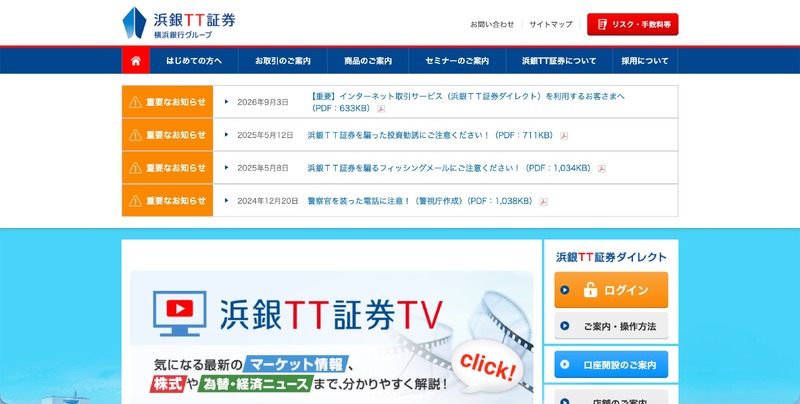The width and height of the screenshot is (800, 404).
Task: Open the セミナーのご案内 menu
Action: pyautogui.click(x=457, y=61)
